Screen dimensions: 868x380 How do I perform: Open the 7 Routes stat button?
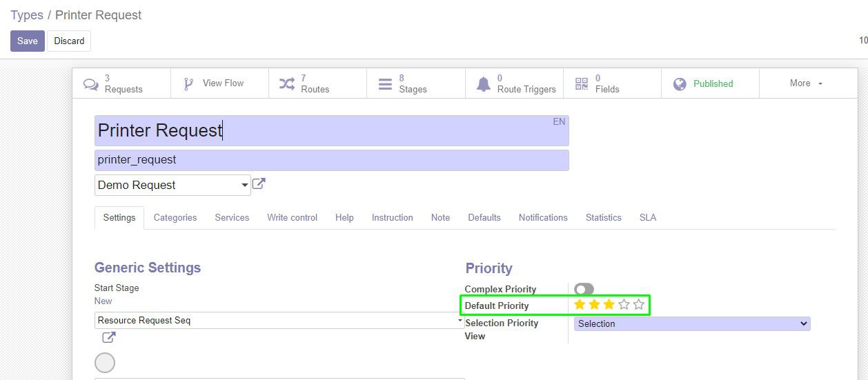(318, 83)
